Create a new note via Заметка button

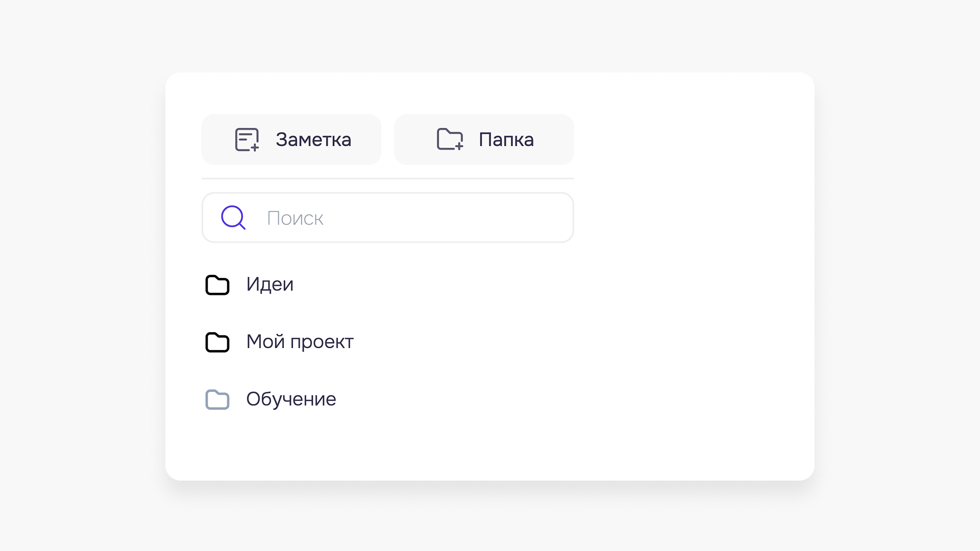291,139
